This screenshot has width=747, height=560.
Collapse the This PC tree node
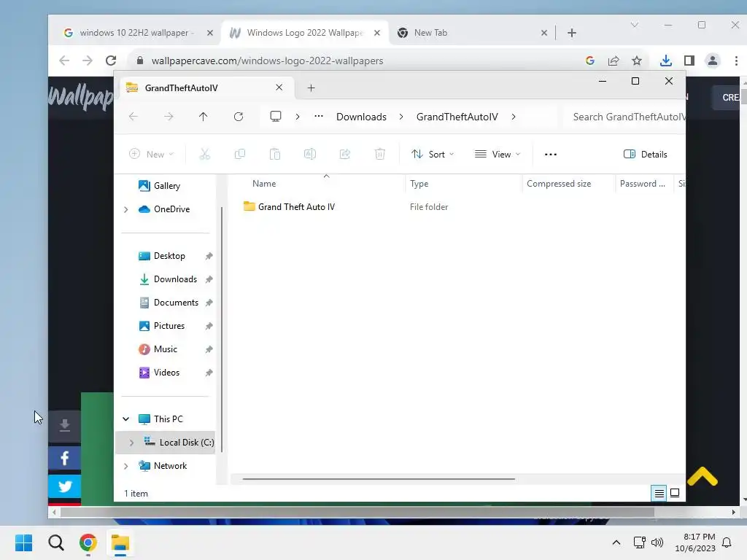click(x=125, y=419)
